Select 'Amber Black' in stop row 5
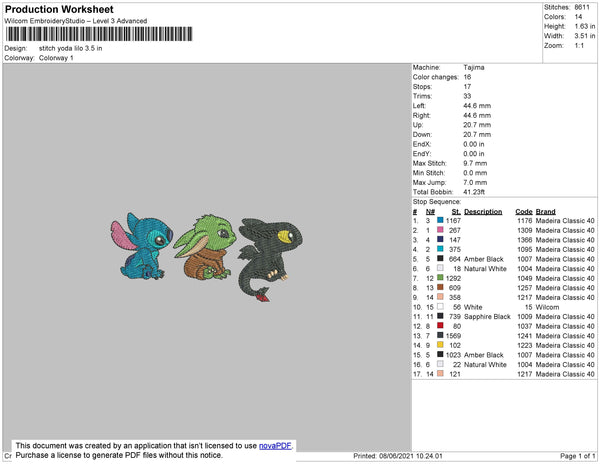600x464 pixels. (x=484, y=259)
